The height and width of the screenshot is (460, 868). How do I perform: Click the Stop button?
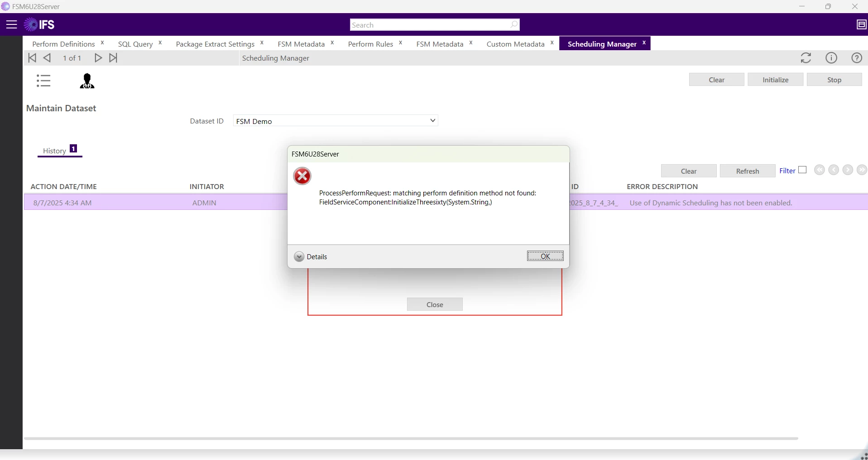coord(834,80)
